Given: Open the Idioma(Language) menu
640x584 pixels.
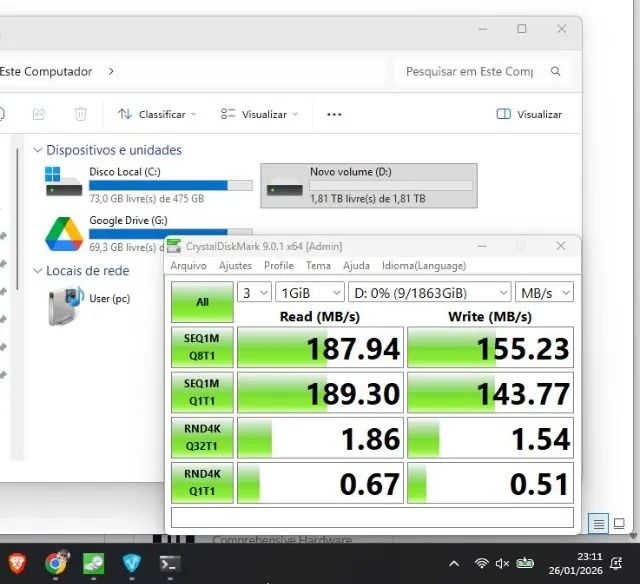Looking at the screenshot, I should click(x=424, y=266).
